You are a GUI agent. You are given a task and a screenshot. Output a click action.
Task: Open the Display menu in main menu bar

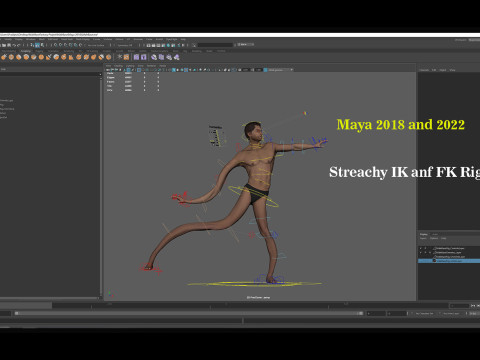(19, 39)
